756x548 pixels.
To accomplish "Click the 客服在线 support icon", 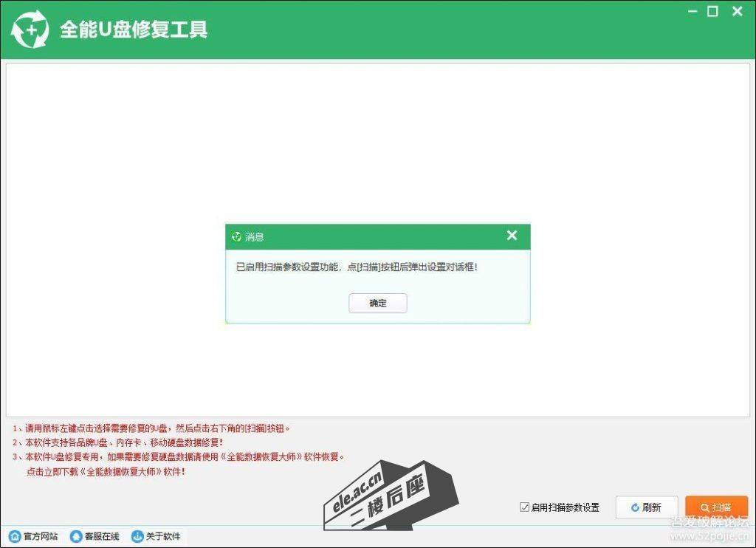I will pyautogui.click(x=75, y=536).
